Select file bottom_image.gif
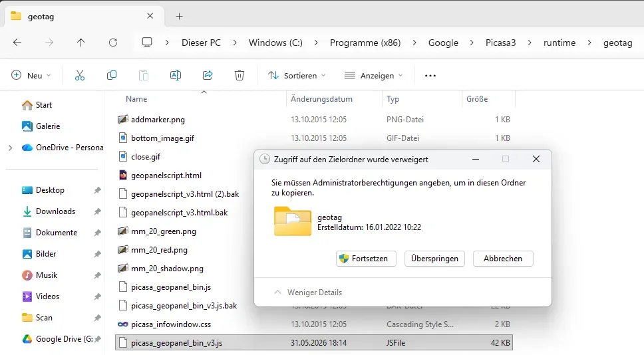The image size is (644, 355). click(x=162, y=138)
